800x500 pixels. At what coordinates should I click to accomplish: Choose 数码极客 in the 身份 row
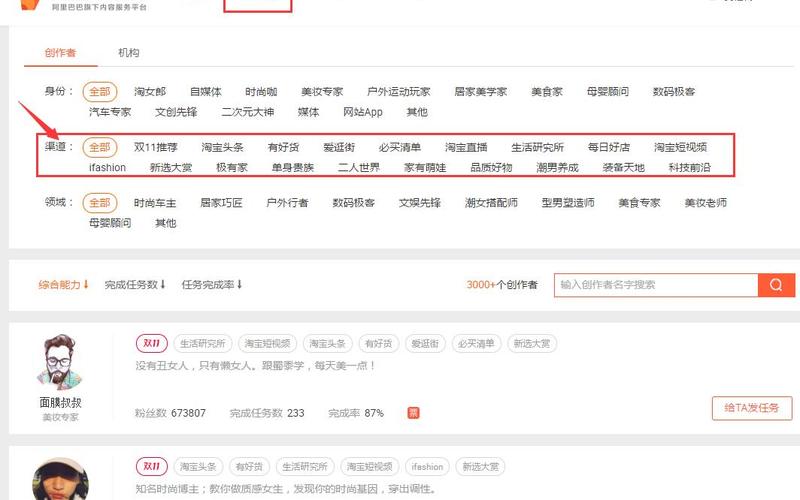674,92
